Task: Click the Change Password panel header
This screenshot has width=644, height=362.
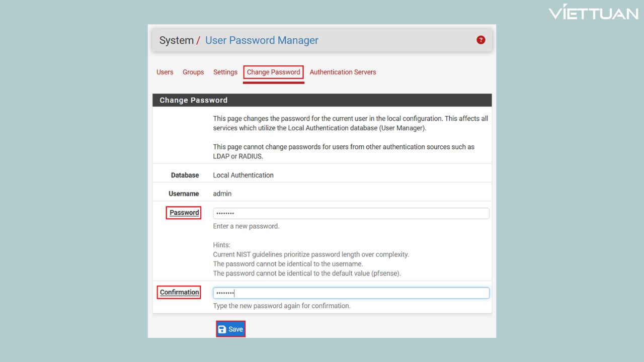Action: 321,100
